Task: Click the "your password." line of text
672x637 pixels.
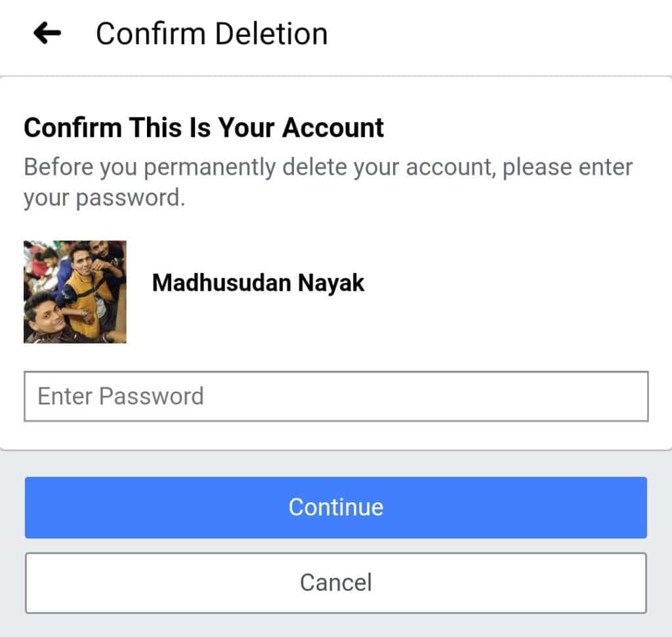Action: [x=104, y=198]
